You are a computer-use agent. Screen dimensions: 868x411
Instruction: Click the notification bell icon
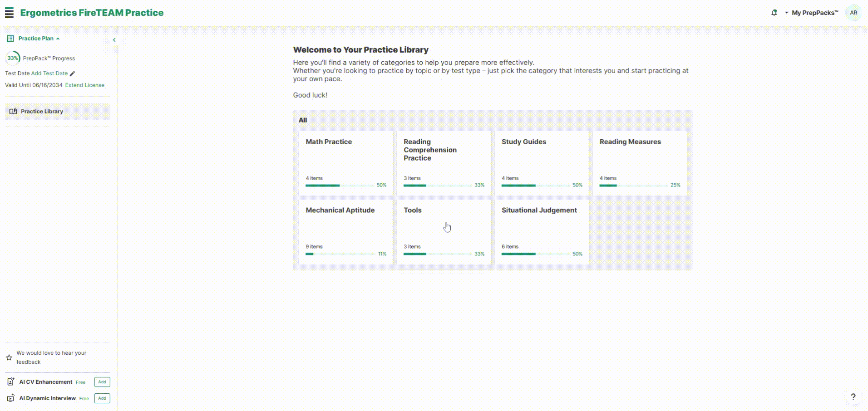pyautogui.click(x=774, y=13)
